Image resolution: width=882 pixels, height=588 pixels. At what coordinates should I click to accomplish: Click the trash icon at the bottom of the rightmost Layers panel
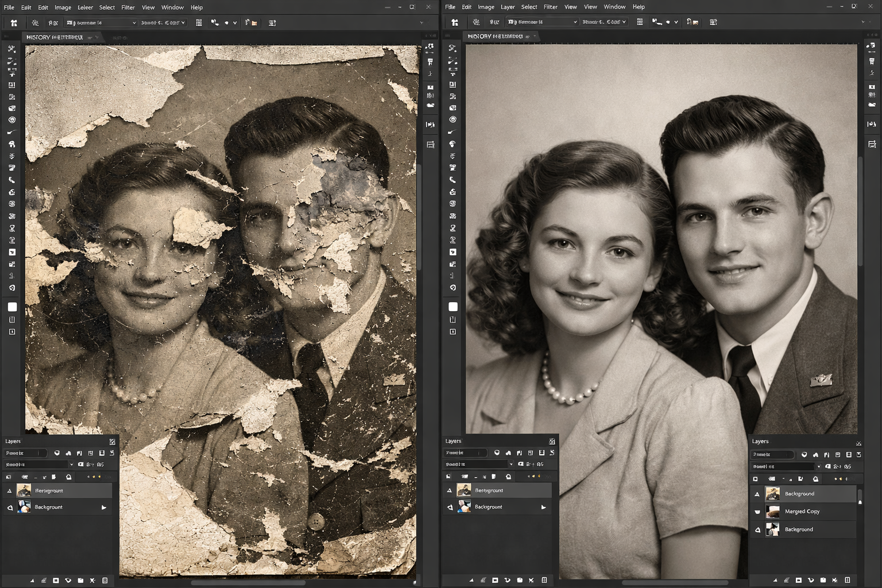(x=848, y=580)
